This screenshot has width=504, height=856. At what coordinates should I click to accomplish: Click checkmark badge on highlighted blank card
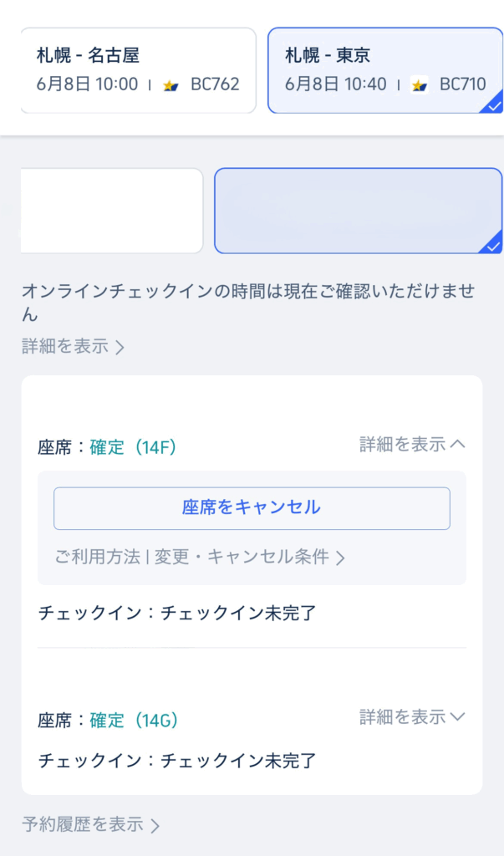pos(493,244)
